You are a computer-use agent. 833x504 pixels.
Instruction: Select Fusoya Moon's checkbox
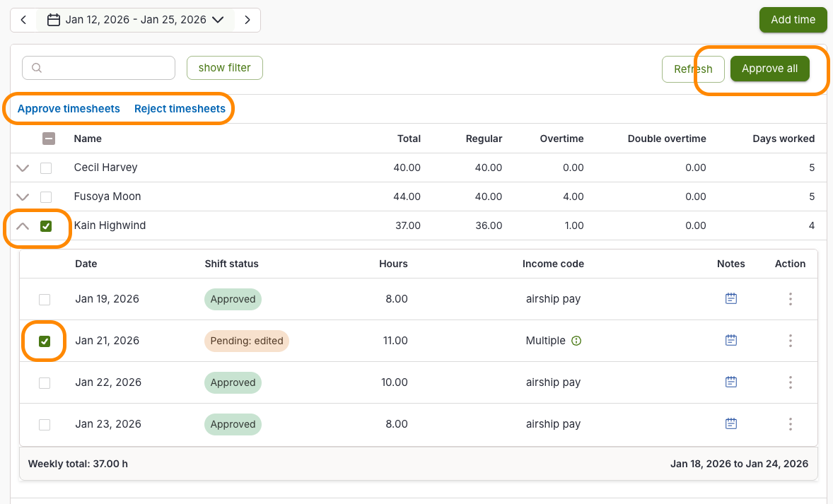(x=46, y=197)
